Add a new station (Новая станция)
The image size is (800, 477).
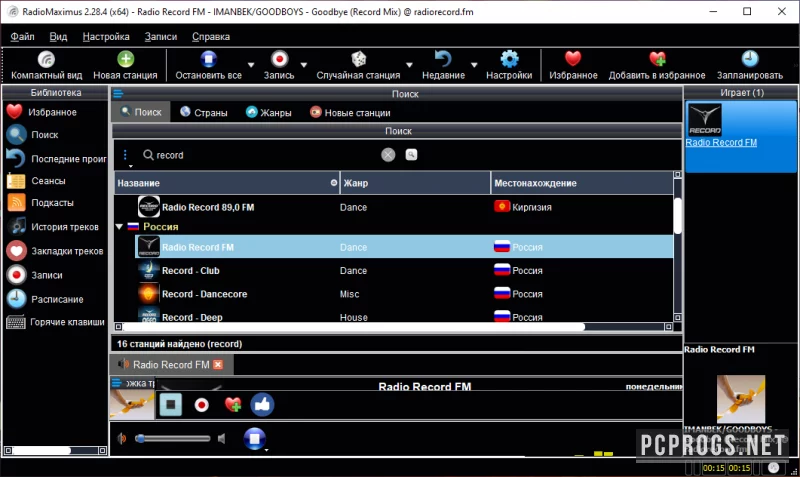126,65
